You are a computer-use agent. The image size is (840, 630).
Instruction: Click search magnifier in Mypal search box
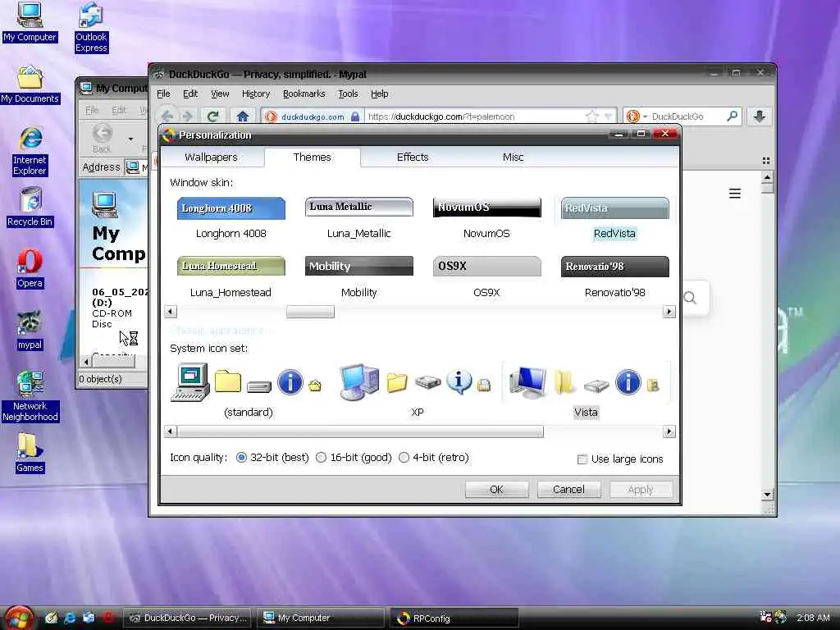click(732, 116)
